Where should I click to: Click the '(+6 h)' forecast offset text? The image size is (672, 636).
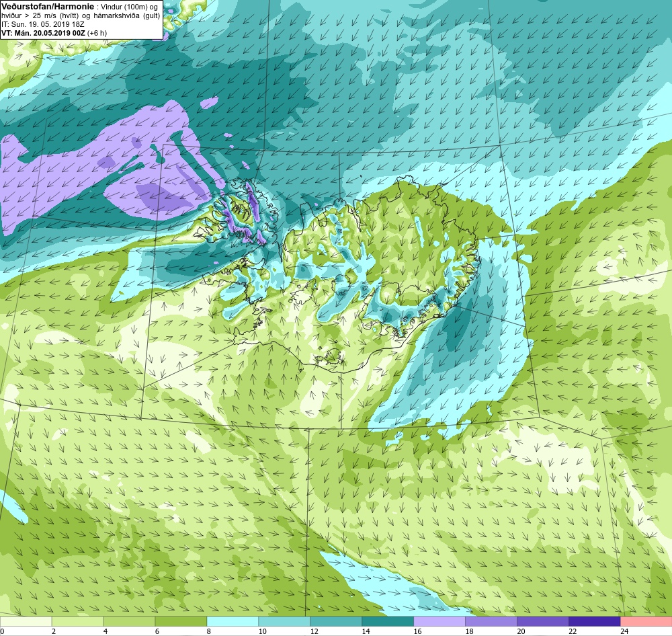tap(97, 32)
